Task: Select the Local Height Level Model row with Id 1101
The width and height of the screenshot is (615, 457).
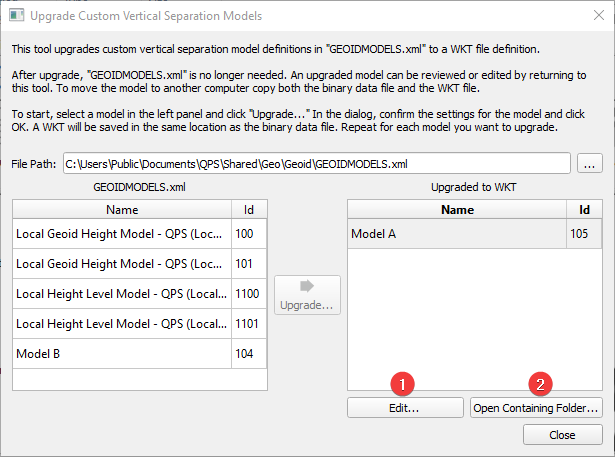Action: pos(121,324)
